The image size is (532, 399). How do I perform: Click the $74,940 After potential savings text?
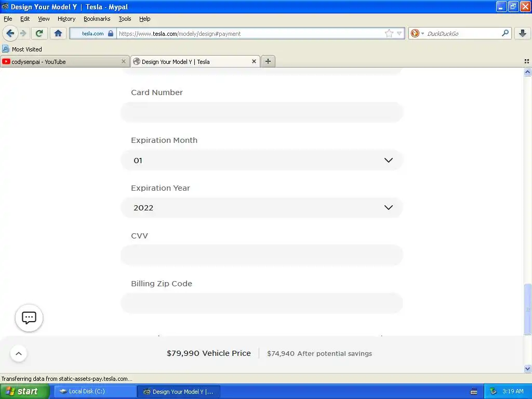click(x=320, y=353)
